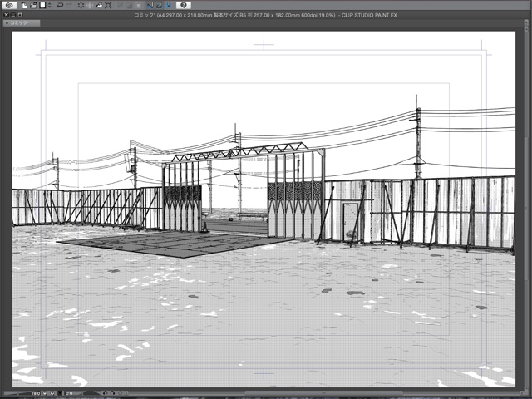Click the horizontal canvas scrollbar

tap(324, 393)
